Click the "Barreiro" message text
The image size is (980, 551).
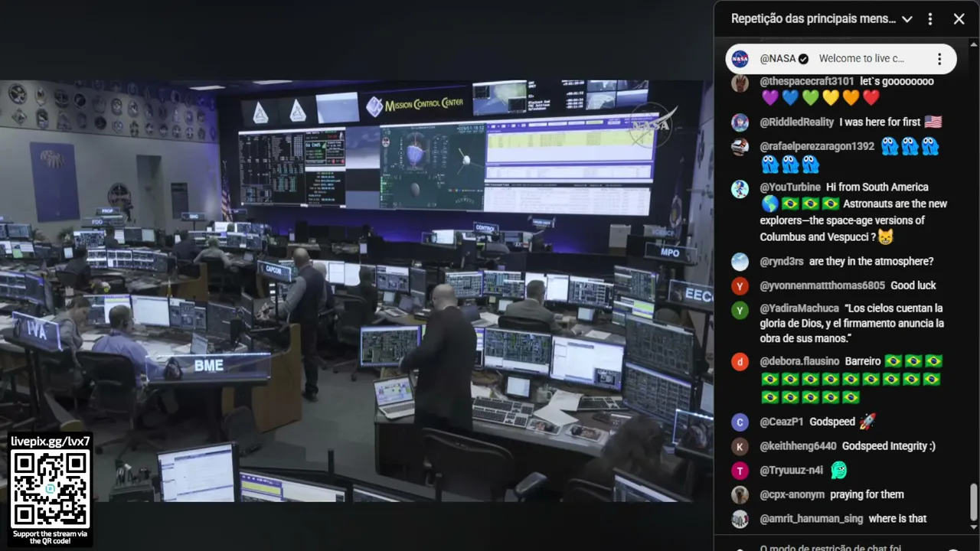click(x=862, y=361)
